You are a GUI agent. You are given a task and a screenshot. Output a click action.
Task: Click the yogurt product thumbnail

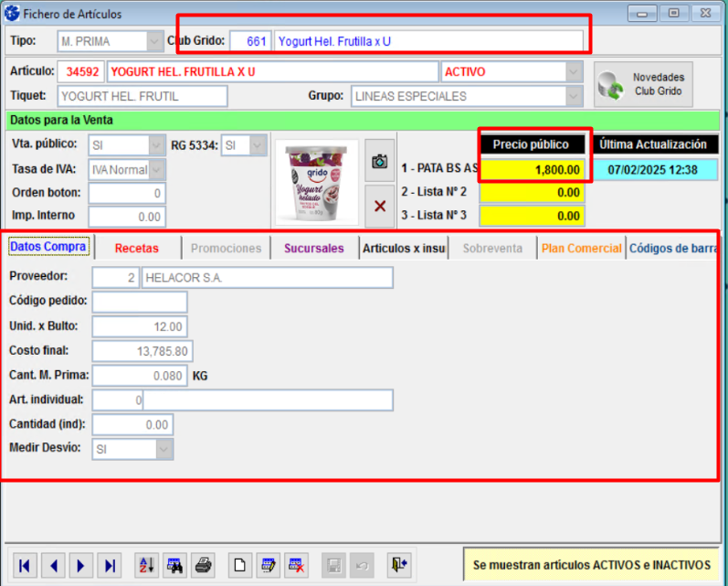click(317, 183)
